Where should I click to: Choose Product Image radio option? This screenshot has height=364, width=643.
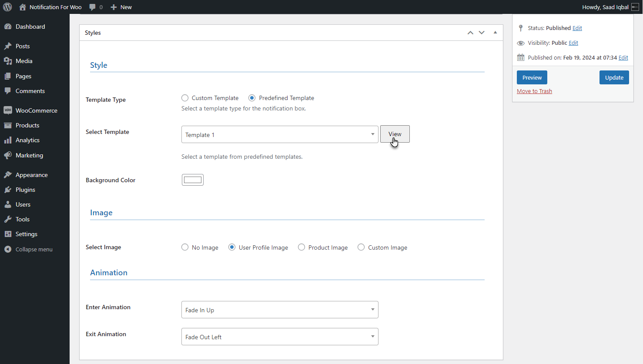301,247
